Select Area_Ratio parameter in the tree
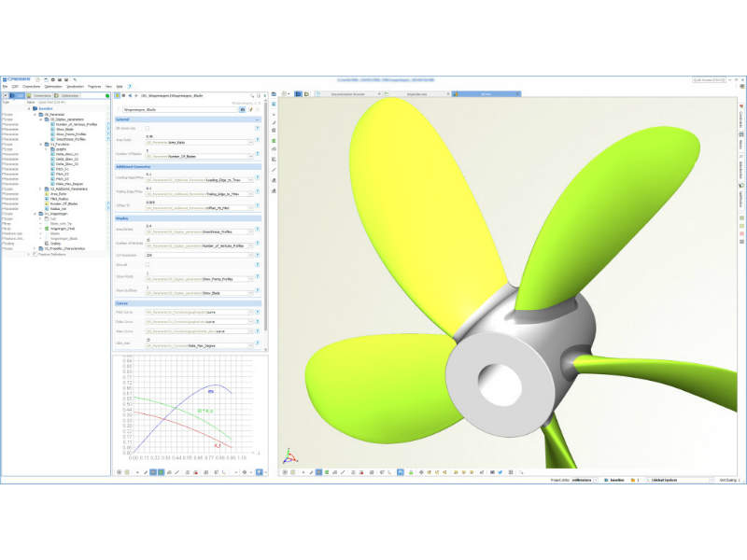747x560 pixels. [x=58, y=194]
